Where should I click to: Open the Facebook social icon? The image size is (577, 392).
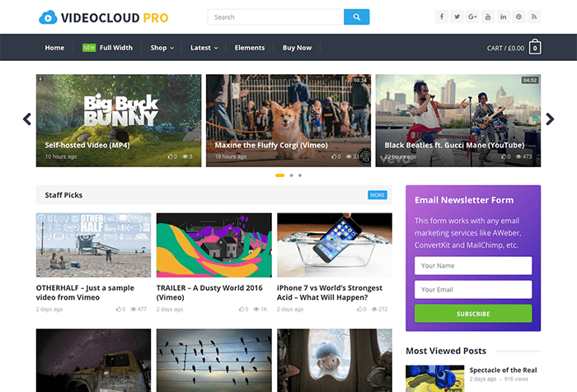pos(441,16)
